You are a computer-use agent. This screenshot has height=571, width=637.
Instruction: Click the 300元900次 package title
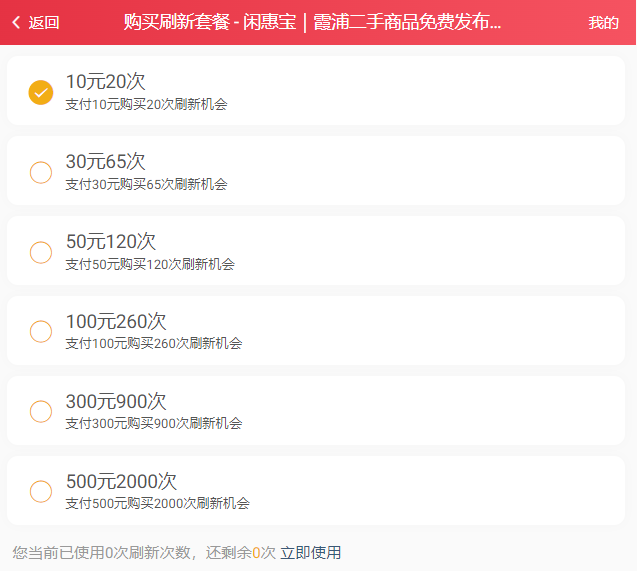[116, 402]
